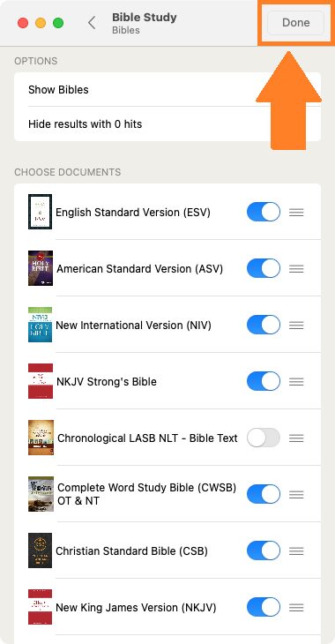Toggle off the American Standard Version switch

point(264,268)
